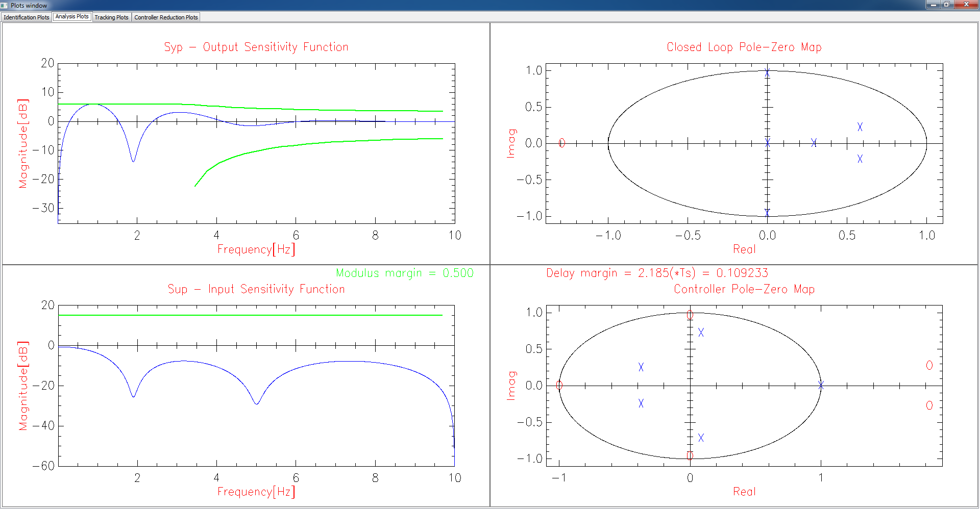Image resolution: width=980 pixels, height=509 pixels.
Task: Select the controller zero O at top of unit circle
Action: [690, 315]
